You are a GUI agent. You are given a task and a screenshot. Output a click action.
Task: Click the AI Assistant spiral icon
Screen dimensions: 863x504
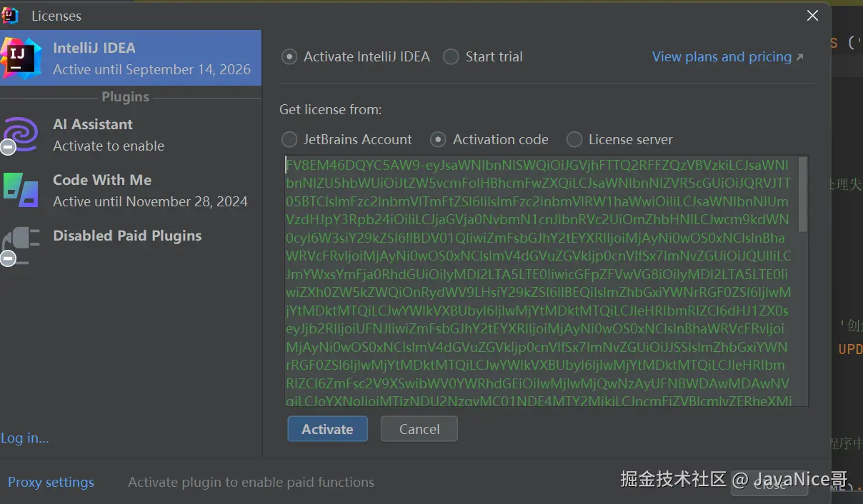(x=21, y=133)
